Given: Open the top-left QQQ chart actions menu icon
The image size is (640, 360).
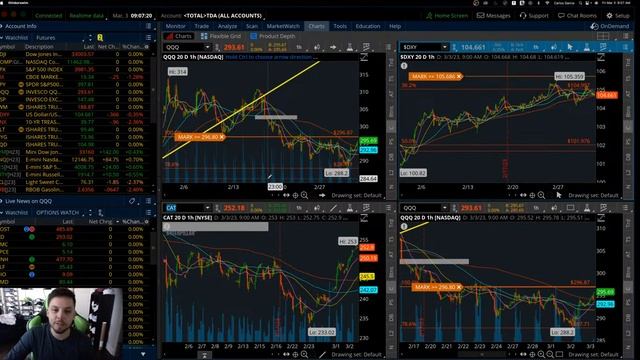Looking at the screenshot, I should (x=389, y=47).
